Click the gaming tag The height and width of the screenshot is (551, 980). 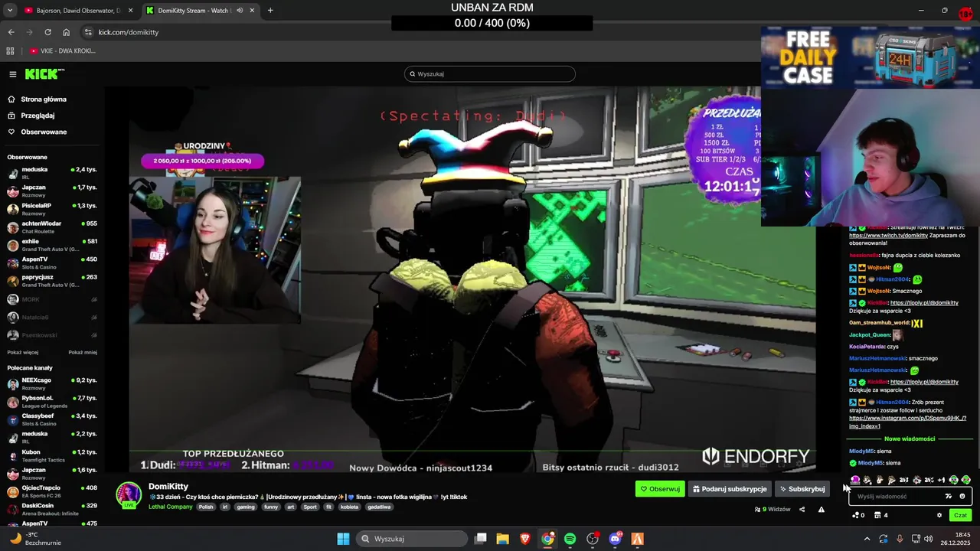(x=246, y=507)
